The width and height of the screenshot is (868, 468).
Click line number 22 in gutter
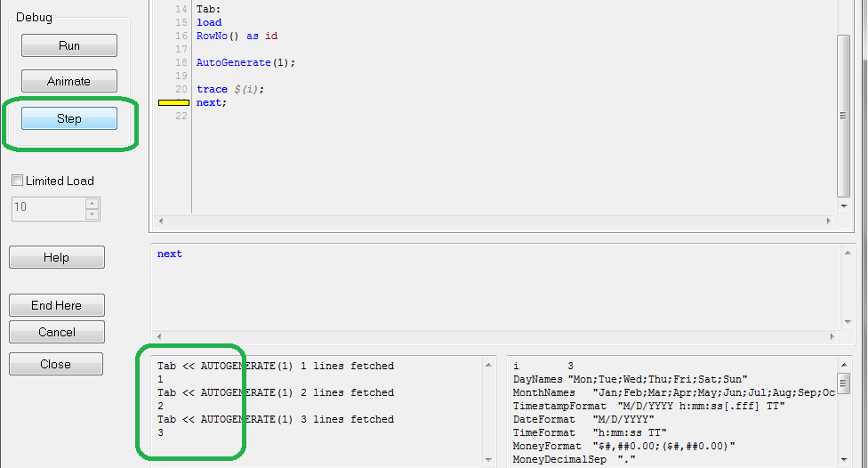[x=181, y=116]
